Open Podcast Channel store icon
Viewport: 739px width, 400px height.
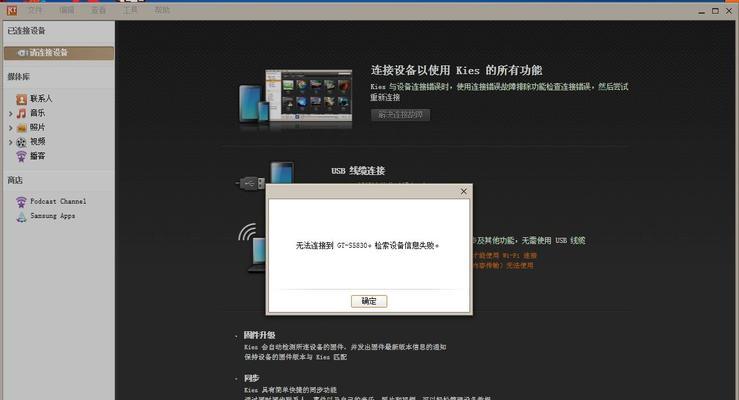coord(21,202)
